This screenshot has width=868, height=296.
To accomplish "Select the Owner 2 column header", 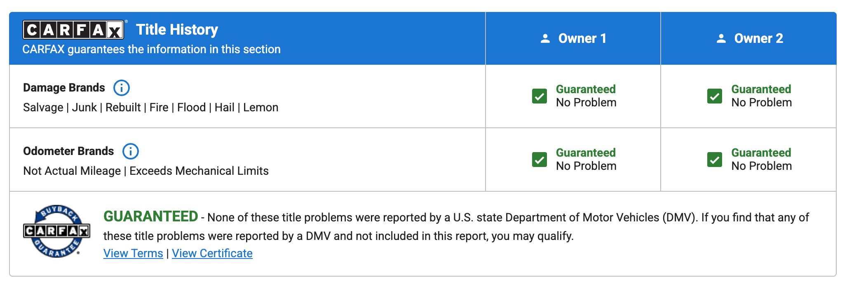I will click(749, 38).
